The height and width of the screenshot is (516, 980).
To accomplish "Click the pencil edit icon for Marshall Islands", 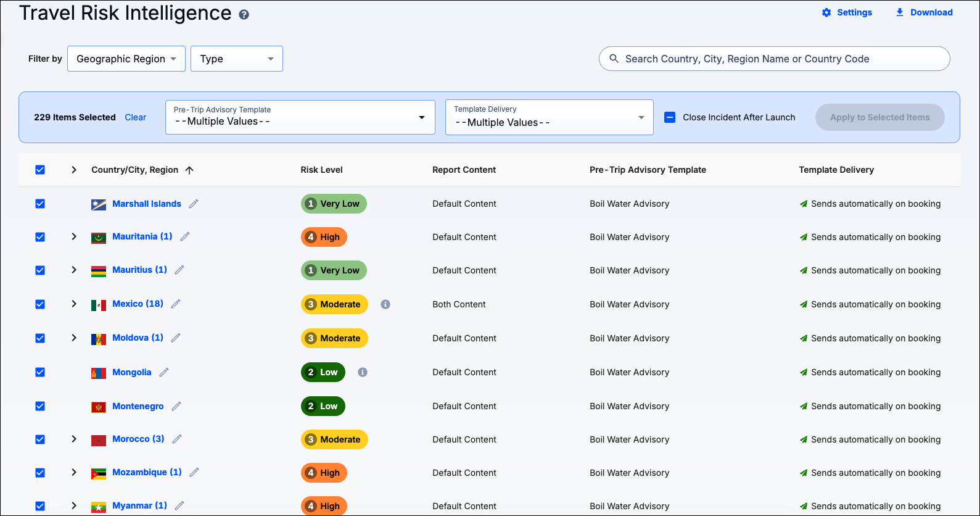I will pos(194,204).
